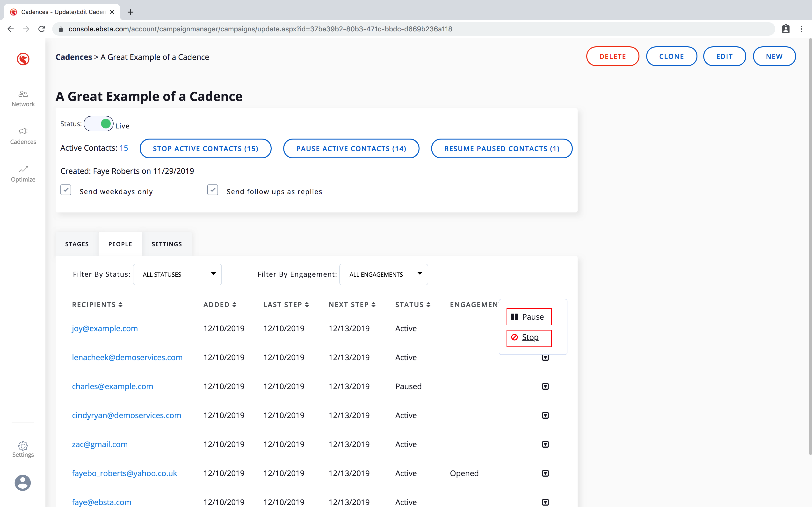This screenshot has height=507, width=812.
Task: Expand actions dropdown for charles@example.com row
Action: tap(545, 386)
